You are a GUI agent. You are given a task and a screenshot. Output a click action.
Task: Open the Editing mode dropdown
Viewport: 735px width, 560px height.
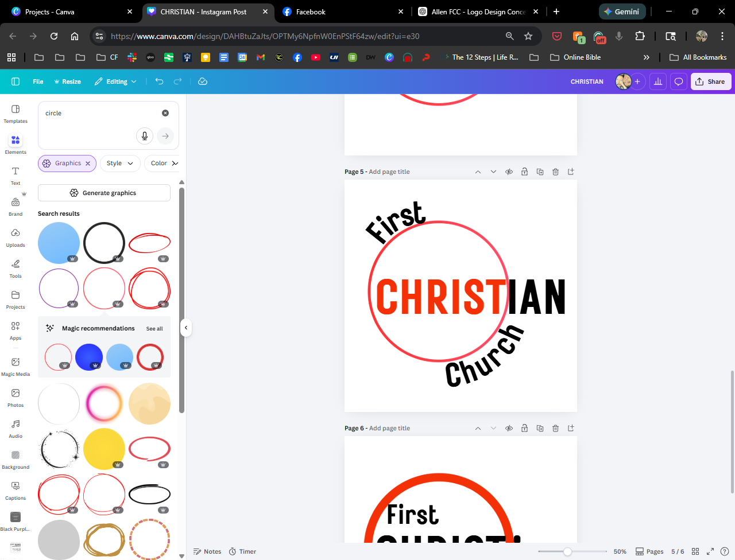116,81
